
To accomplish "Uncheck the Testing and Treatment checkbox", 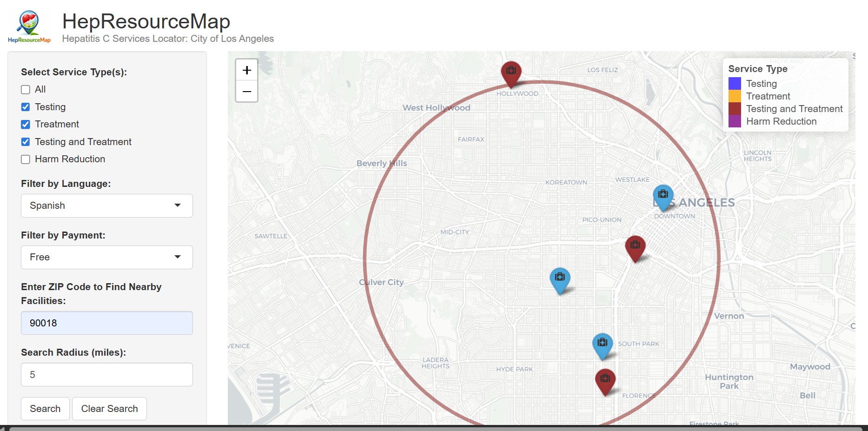I will tap(26, 142).
